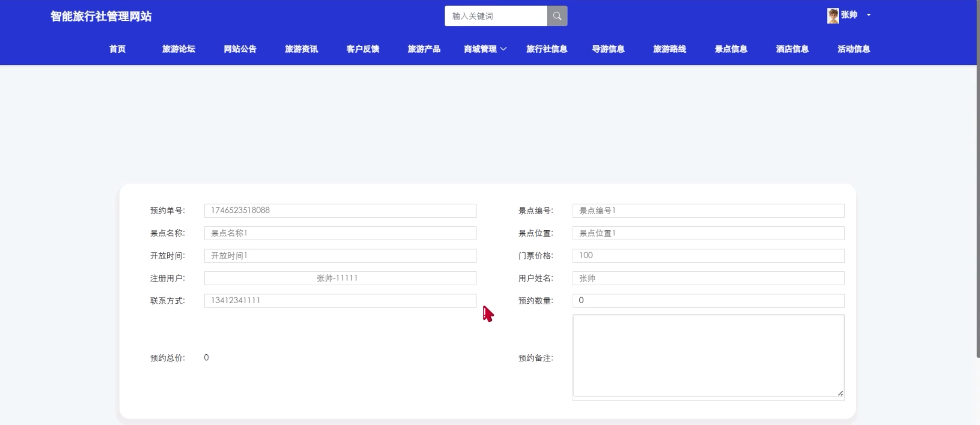
Task: Click the search magnifier icon button
Action: 557,16
